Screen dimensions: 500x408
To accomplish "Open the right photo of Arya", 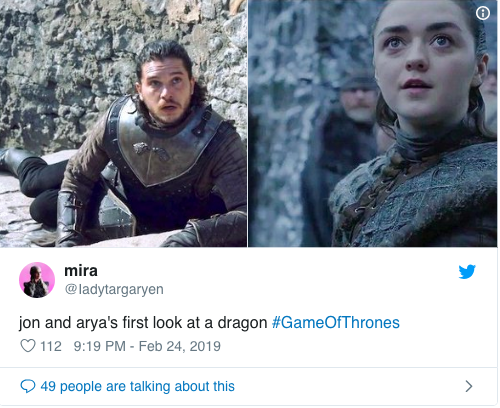I will [x=373, y=123].
